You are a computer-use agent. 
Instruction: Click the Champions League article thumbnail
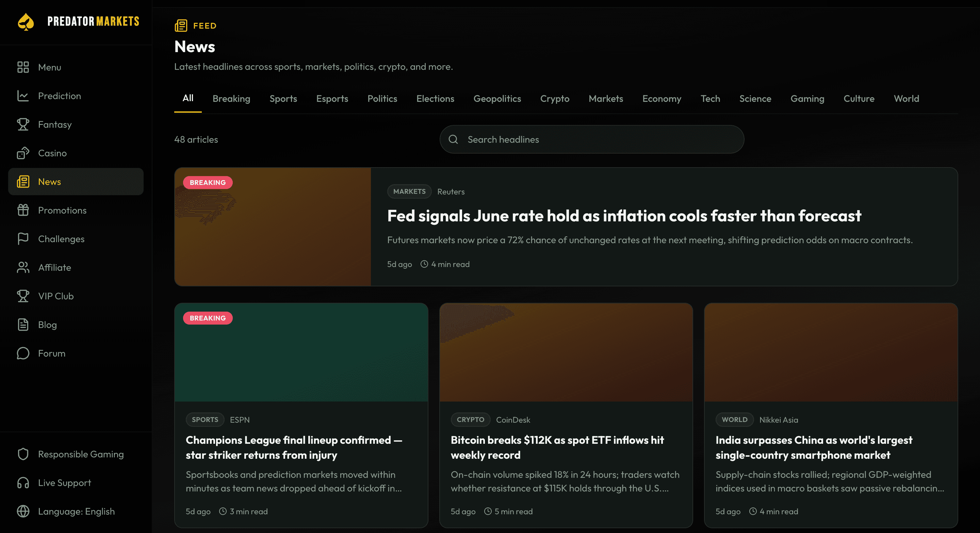point(301,352)
